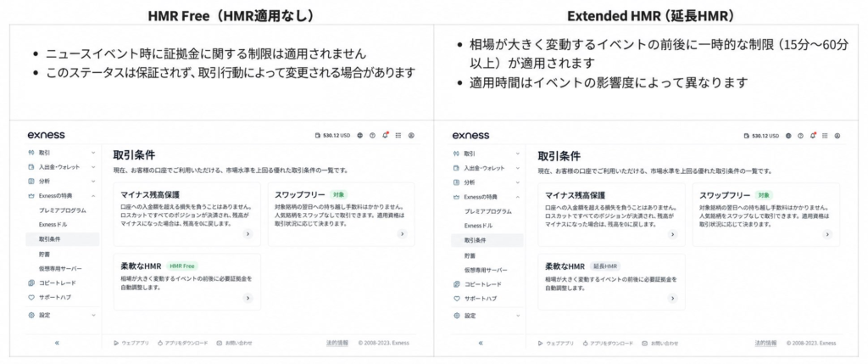The width and height of the screenshot is (868, 364).
Task: Click the 取引条件 page heading in Extended HMR panel
Action: [x=559, y=156]
